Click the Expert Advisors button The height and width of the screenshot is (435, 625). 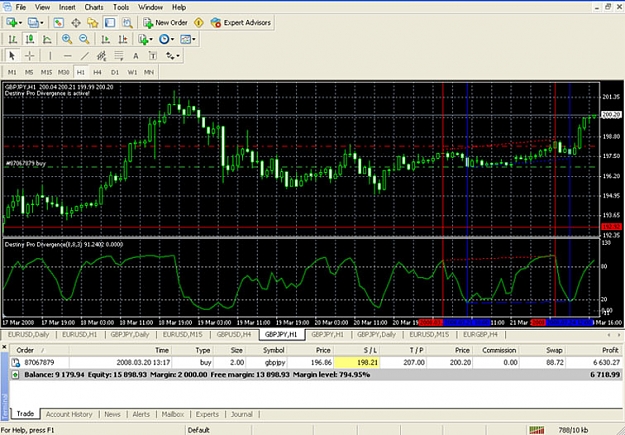(240, 23)
